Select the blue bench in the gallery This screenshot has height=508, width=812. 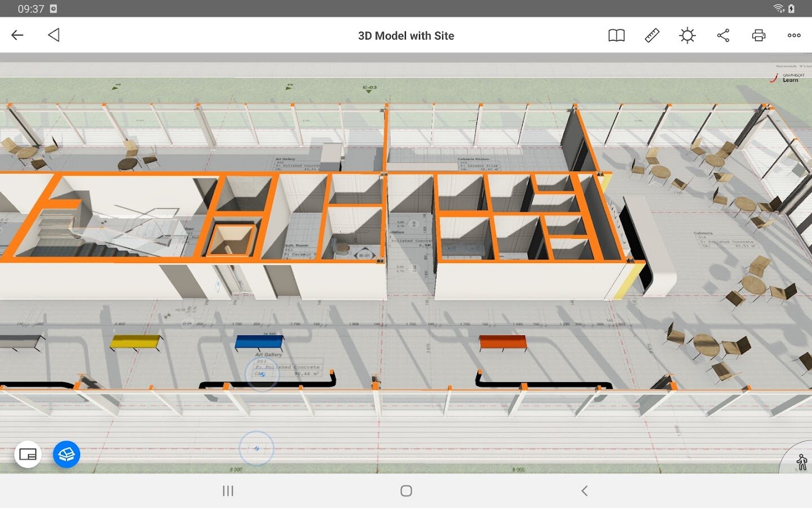click(259, 341)
